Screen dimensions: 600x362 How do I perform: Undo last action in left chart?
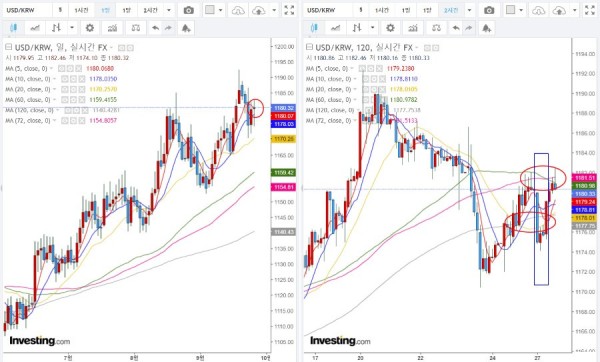pos(155,28)
